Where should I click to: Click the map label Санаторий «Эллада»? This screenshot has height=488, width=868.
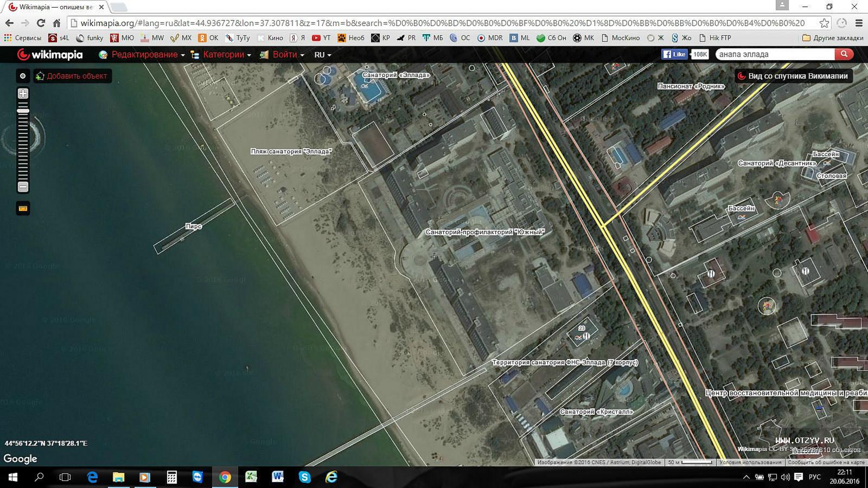[396, 75]
